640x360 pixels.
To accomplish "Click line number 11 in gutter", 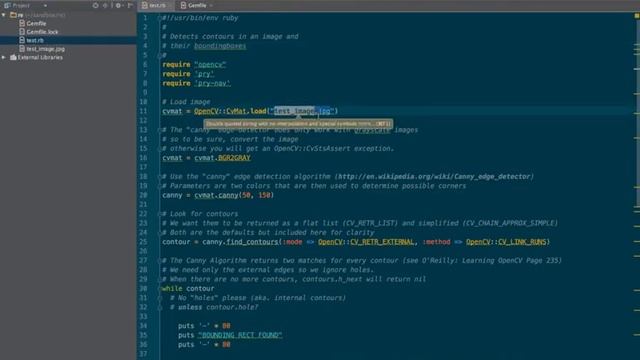I will tap(143, 111).
